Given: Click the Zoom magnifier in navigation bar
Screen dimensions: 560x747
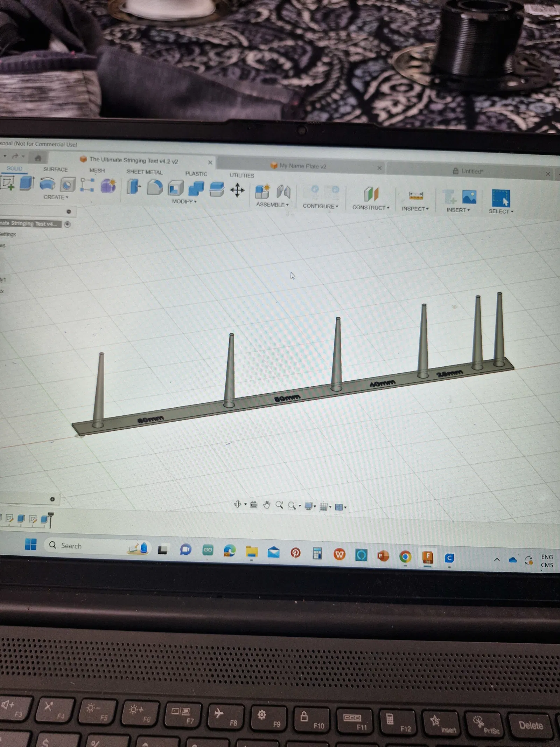Looking at the screenshot, I should [279, 505].
